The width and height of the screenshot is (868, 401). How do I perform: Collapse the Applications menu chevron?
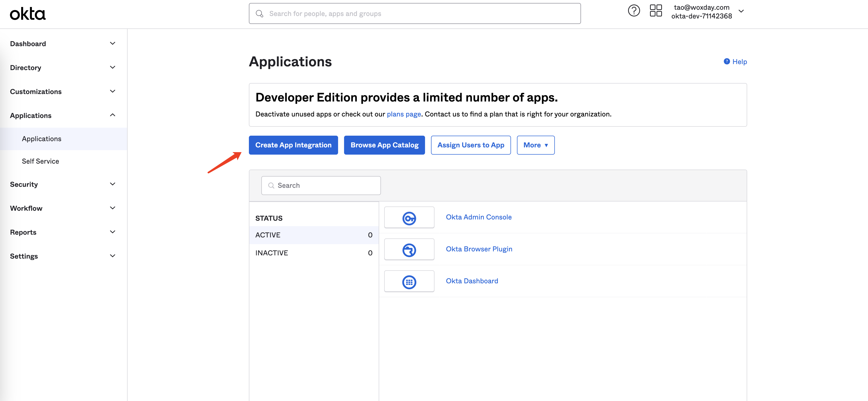(113, 115)
